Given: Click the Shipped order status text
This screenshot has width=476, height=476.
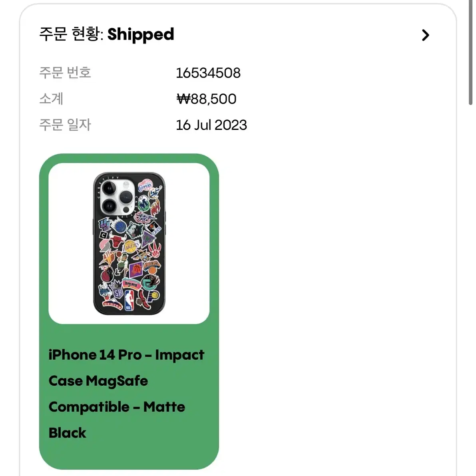Looking at the screenshot, I should pos(141,35).
